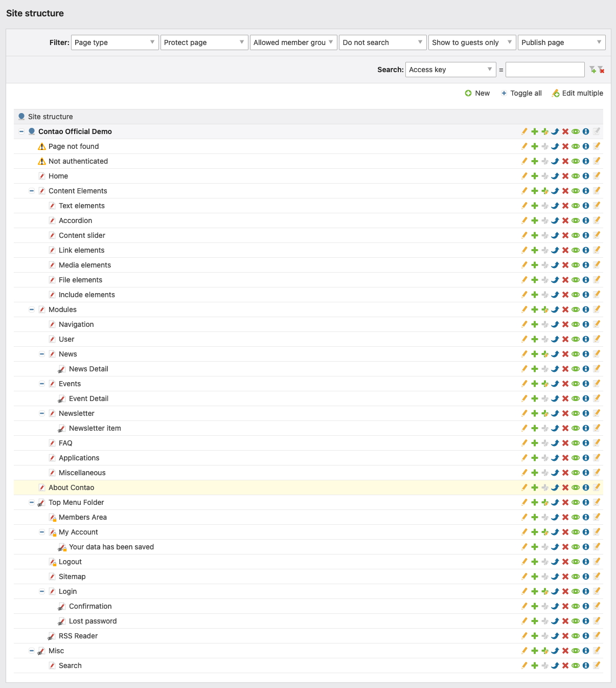Delete the RSS Reader page

565,636
